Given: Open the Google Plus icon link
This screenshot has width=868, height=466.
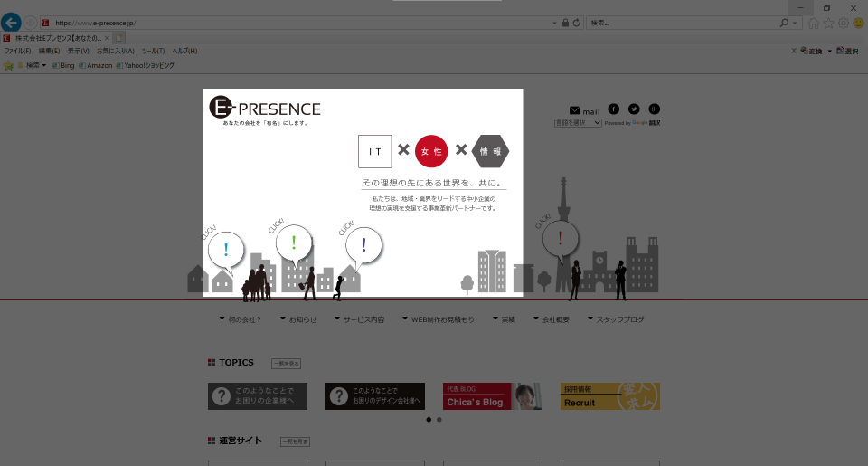Looking at the screenshot, I should [655, 109].
